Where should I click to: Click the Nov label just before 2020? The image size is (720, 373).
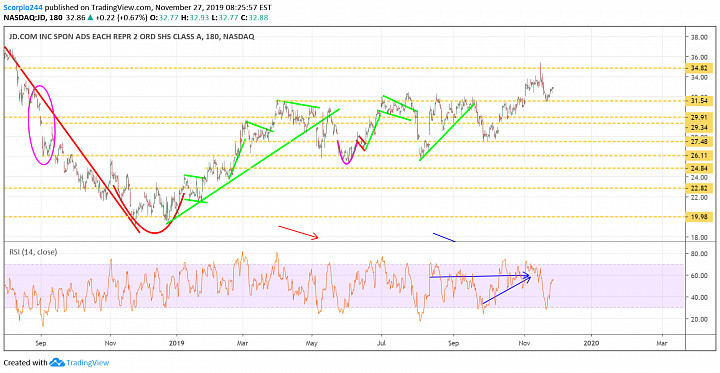click(x=523, y=342)
